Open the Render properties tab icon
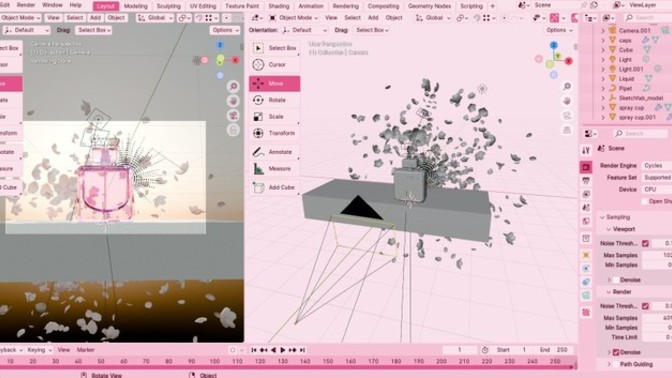This screenshot has width=672, height=378. (x=586, y=167)
